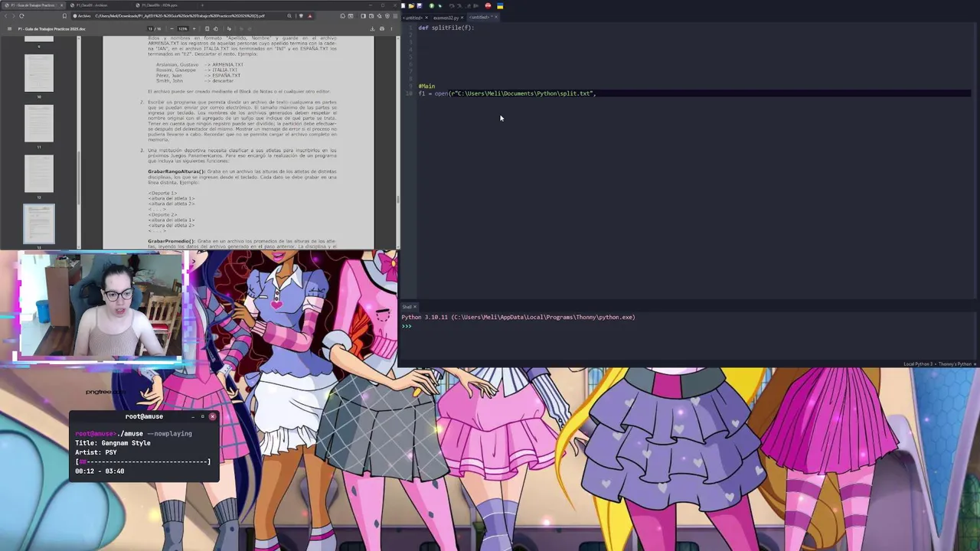
Task: Save the script using the floppy icon
Action: tap(420, 5)
